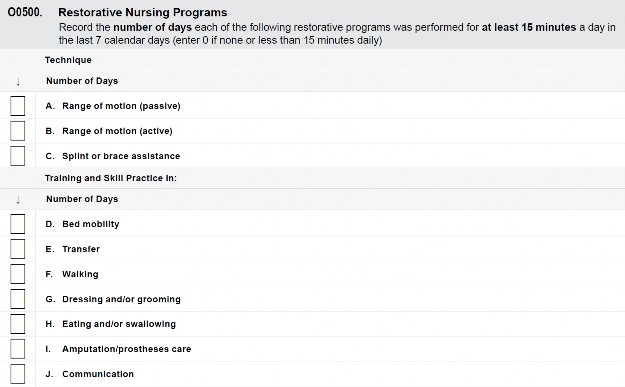Click the down arrow under Technique
Image resolution: width=625 pixels, height=387 pixels.
click(18, 82)
